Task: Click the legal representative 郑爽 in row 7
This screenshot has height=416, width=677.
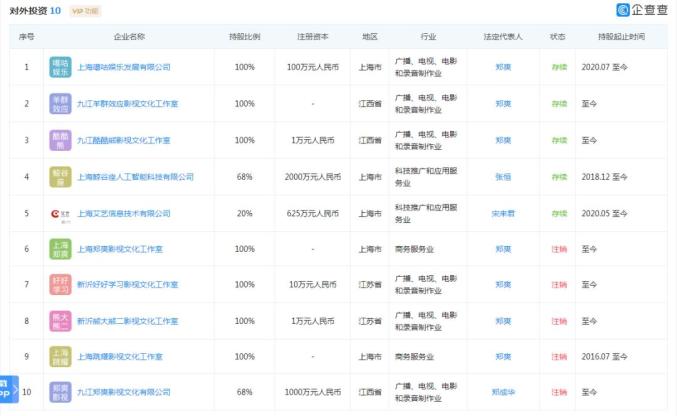Action: click(503, 285)
